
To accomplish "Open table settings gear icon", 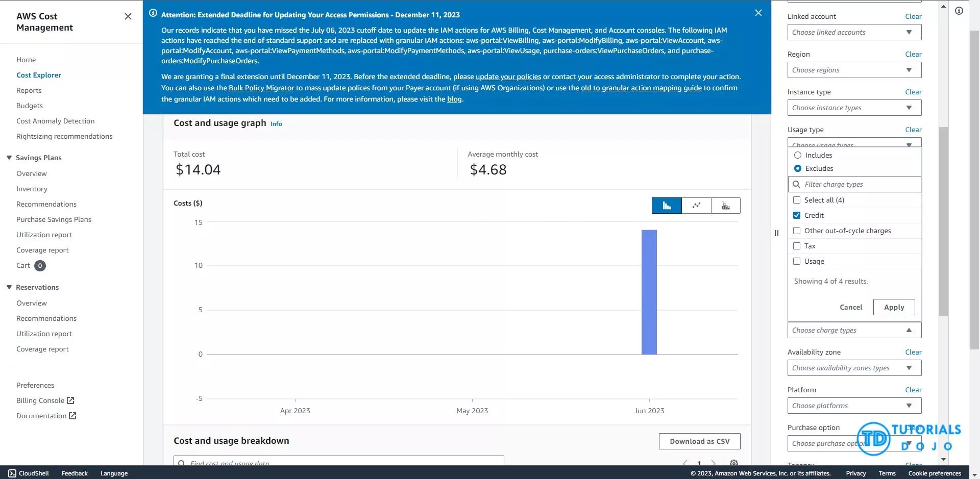I will [x=734, y=463].
